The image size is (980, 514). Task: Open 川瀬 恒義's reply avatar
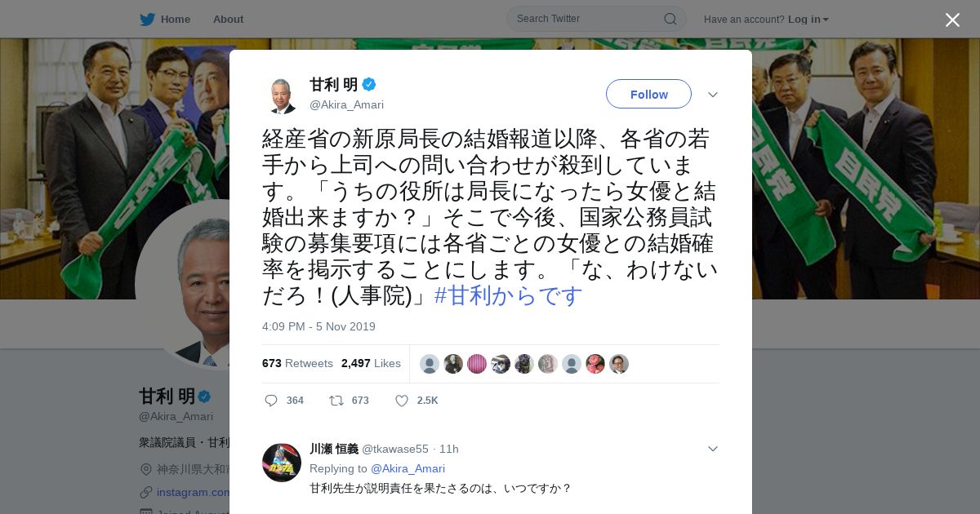(x=282, y=463)
